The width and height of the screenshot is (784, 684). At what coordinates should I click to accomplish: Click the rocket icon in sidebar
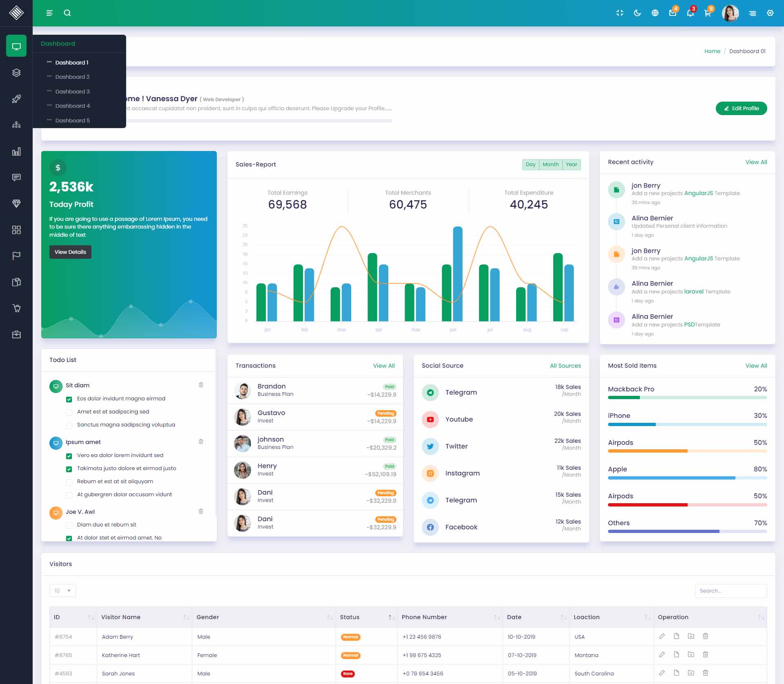(x=16, y=99)
